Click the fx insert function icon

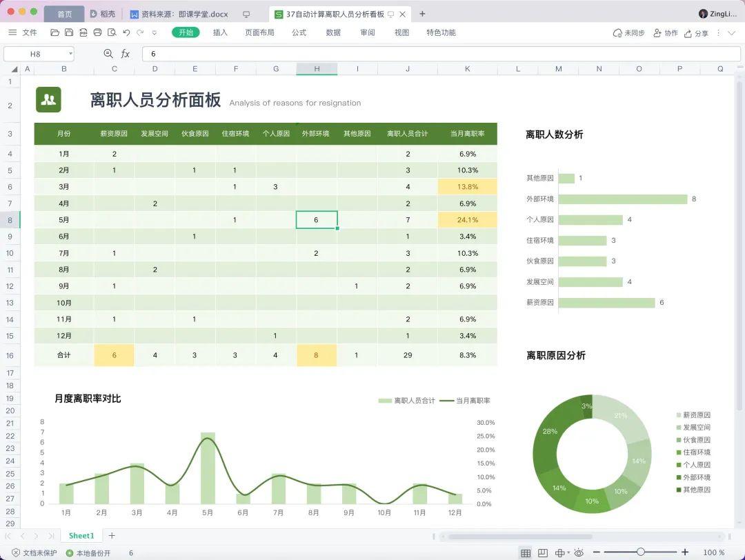tap(125, 54)
